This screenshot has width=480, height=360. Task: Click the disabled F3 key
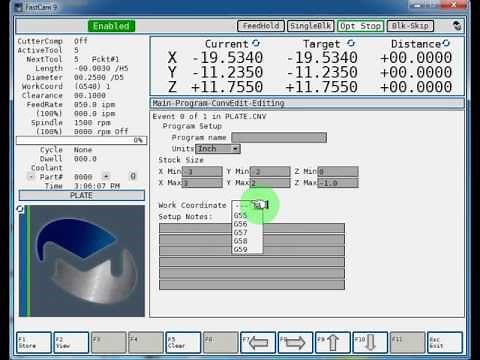(x=108, y=342)
